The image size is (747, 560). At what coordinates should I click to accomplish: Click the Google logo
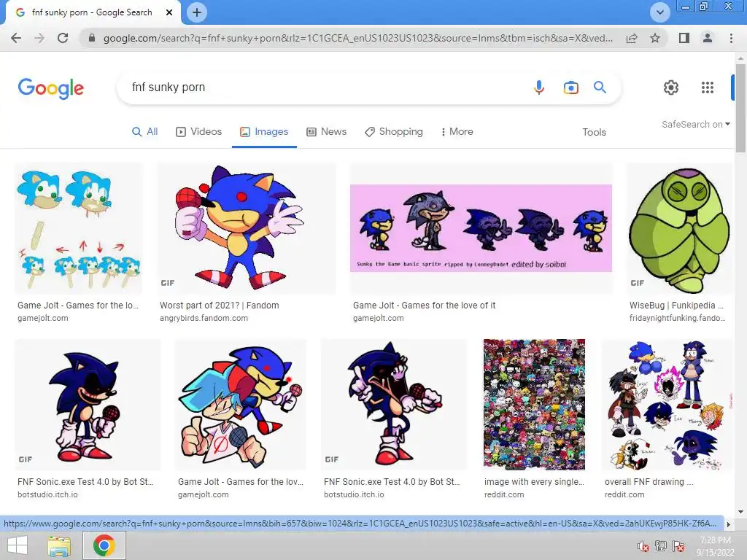coord(51,88)
